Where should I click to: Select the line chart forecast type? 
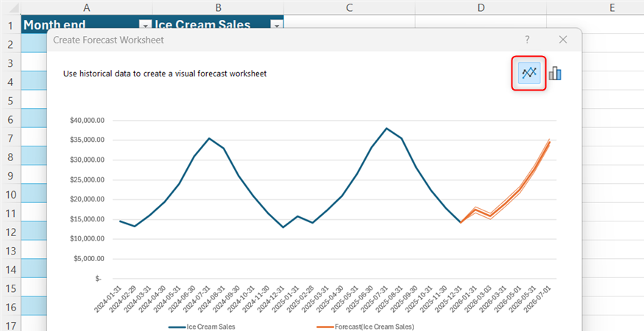click(529, 74)
